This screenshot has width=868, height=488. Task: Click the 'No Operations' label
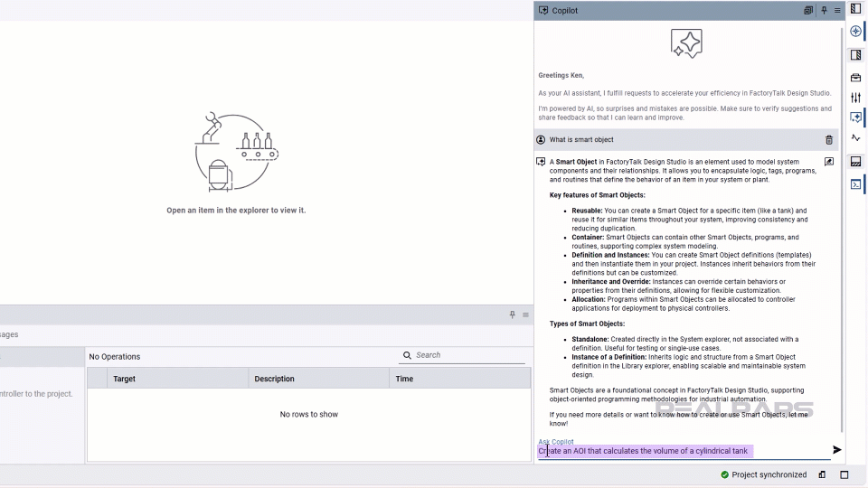pos(115,357)
